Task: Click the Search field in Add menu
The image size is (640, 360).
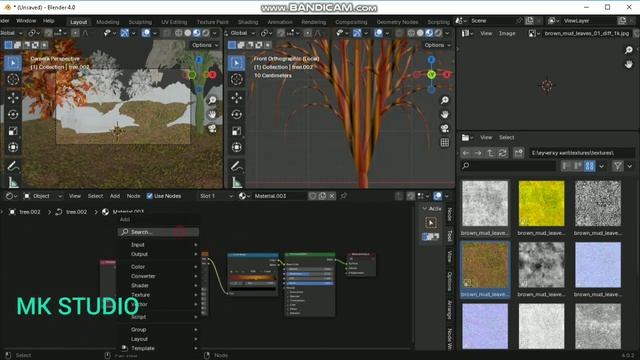Action: [159, 232]
